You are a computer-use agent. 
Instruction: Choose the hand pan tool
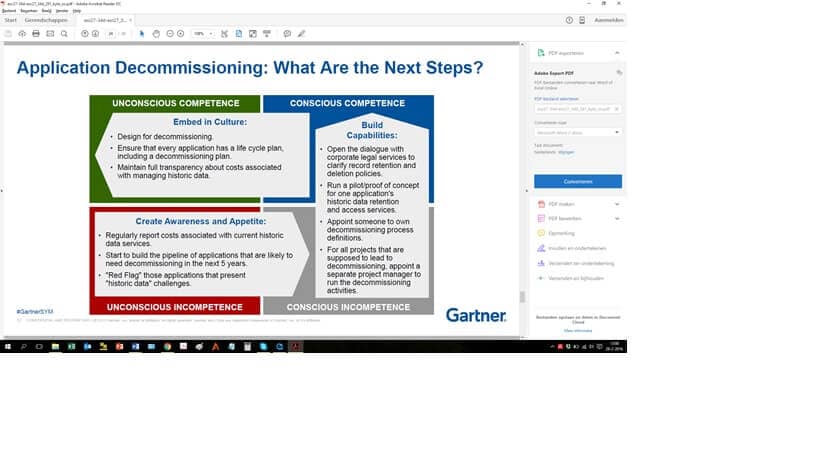coord(156,33)
